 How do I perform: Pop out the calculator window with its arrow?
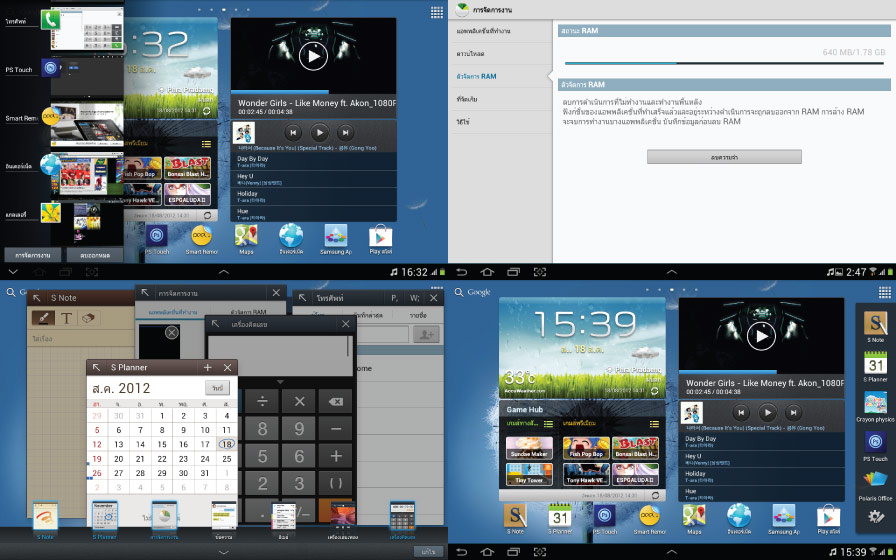click(215, 324)
